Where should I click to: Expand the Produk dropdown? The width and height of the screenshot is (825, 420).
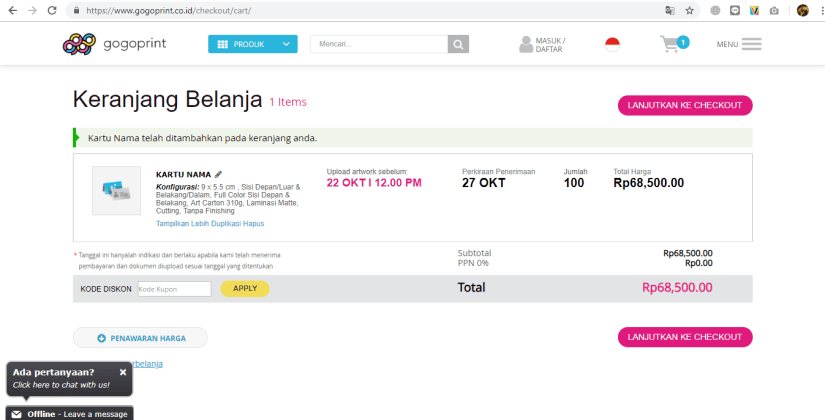point(253,44)
